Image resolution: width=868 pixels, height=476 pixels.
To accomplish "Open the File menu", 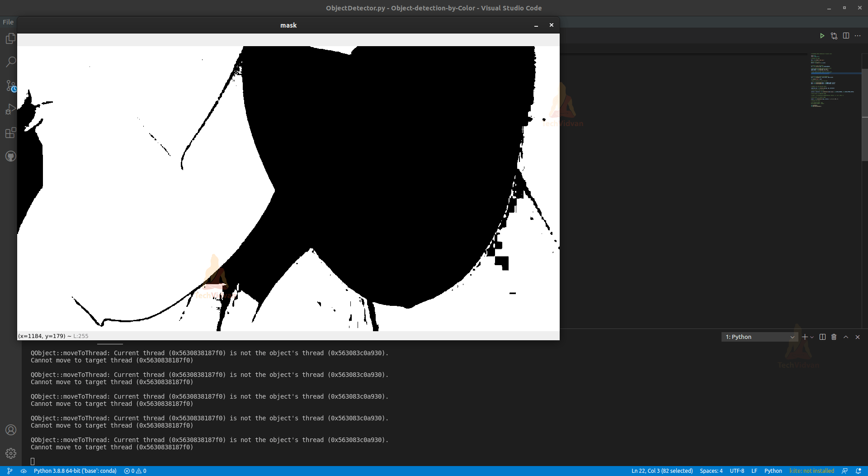I will coord(8,22).
